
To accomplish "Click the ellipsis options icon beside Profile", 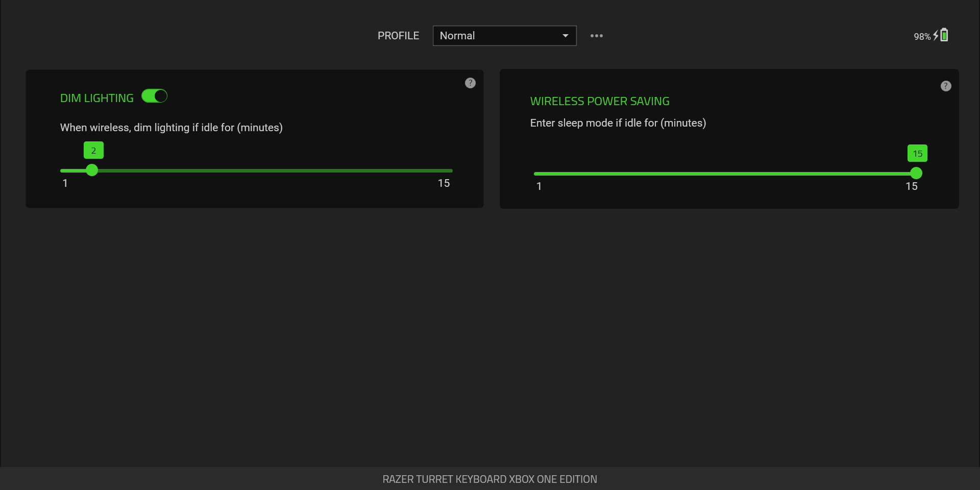I will coord(596,36).
